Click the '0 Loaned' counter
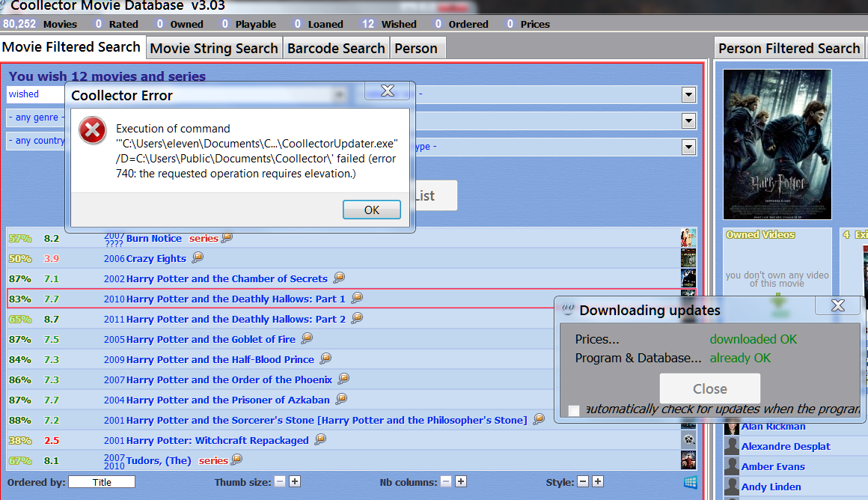 [x=318, y=25]
